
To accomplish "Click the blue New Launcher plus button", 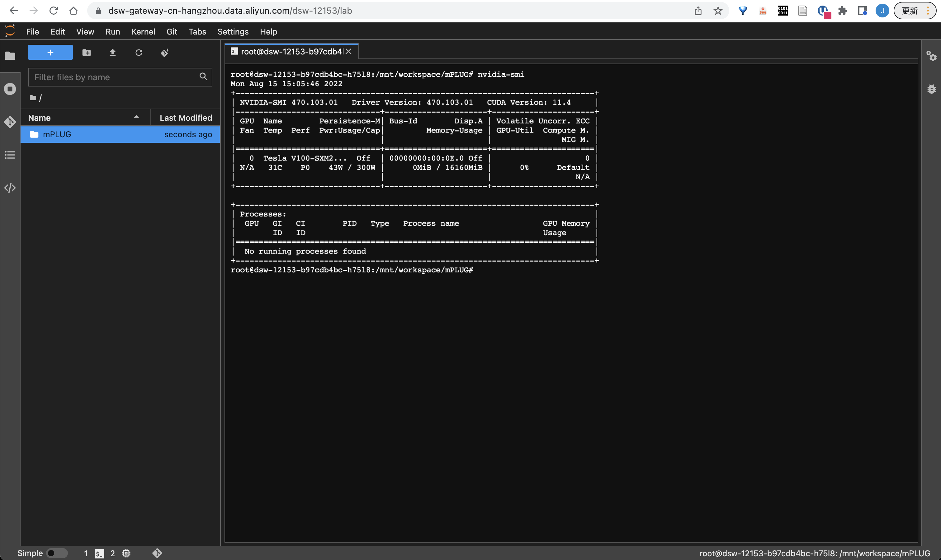I will (50, 53).
